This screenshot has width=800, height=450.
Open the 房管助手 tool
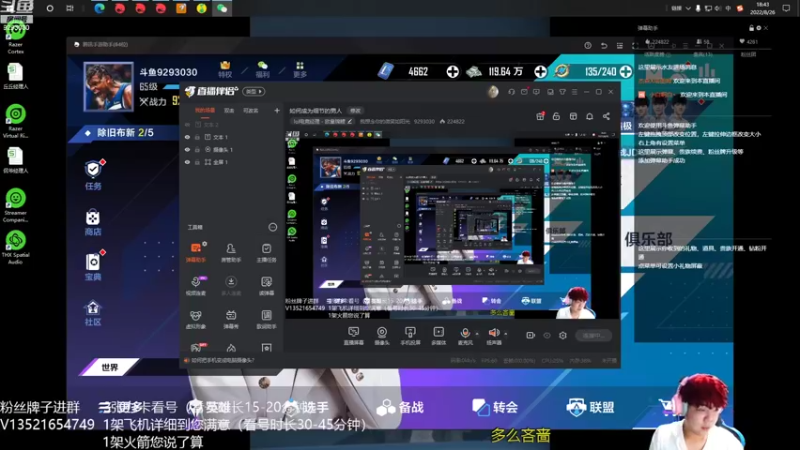click(231, 252)
